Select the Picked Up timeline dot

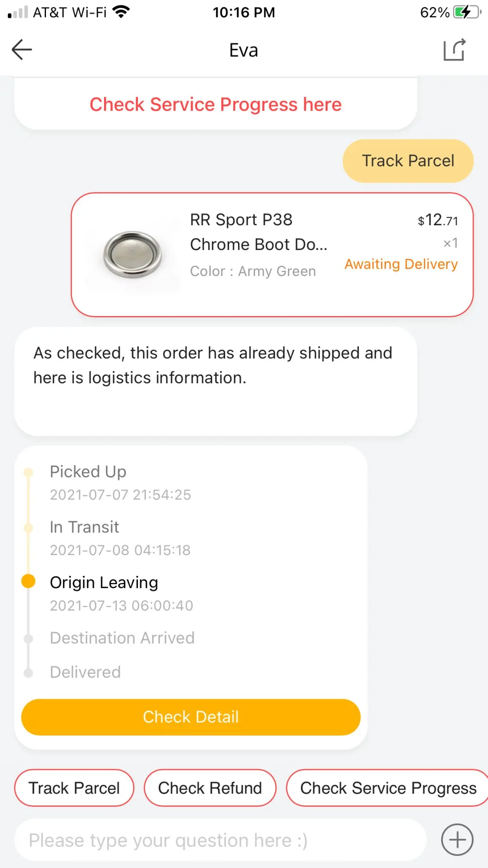(29, 472)
